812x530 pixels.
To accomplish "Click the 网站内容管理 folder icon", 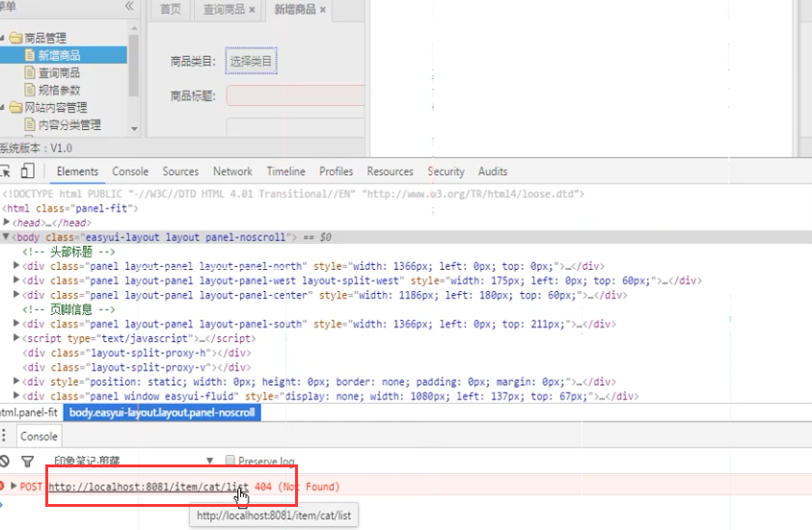I will click(16, 107).
